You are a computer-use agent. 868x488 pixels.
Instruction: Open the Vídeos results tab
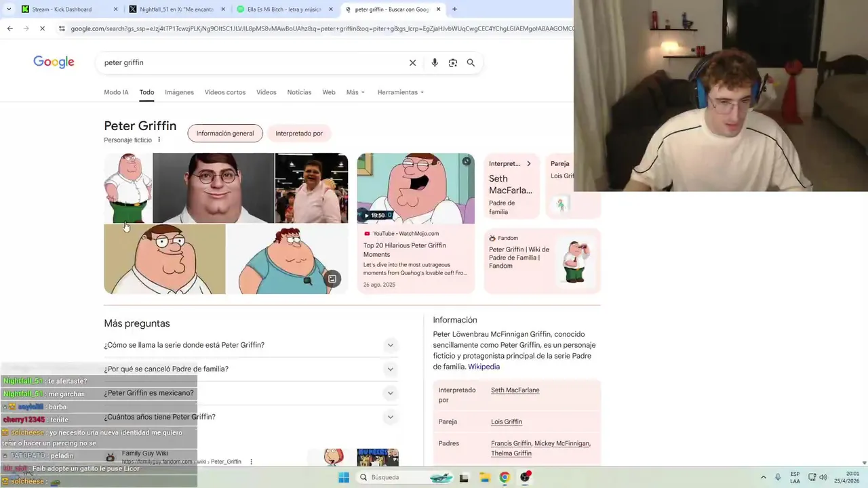click(267, 92)
